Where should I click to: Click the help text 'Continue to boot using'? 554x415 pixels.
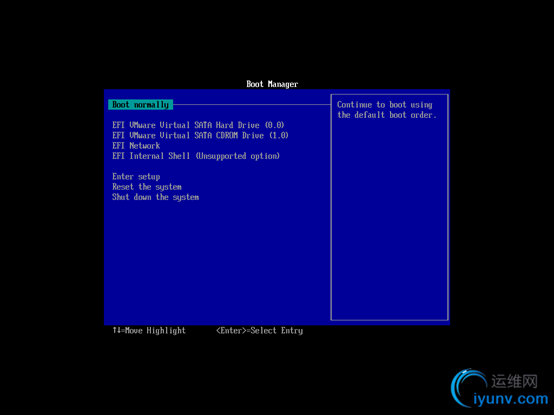pyautogui.click(x=384, y=105)
